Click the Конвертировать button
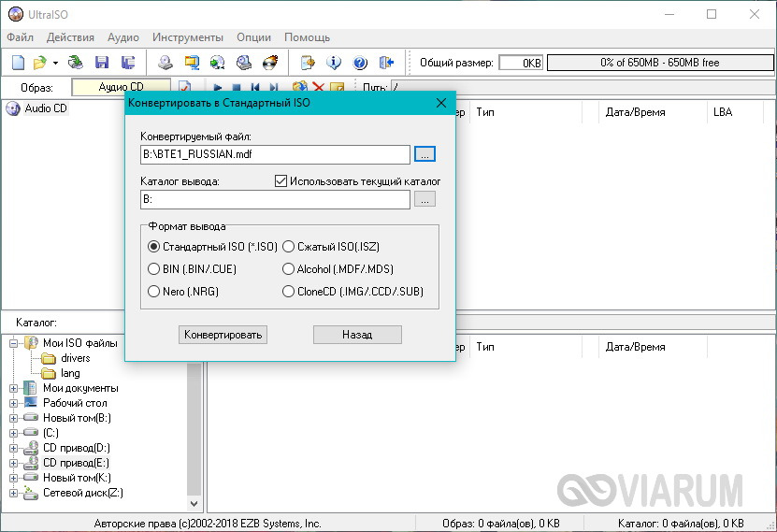777x532 pixels. click(223, 335)
